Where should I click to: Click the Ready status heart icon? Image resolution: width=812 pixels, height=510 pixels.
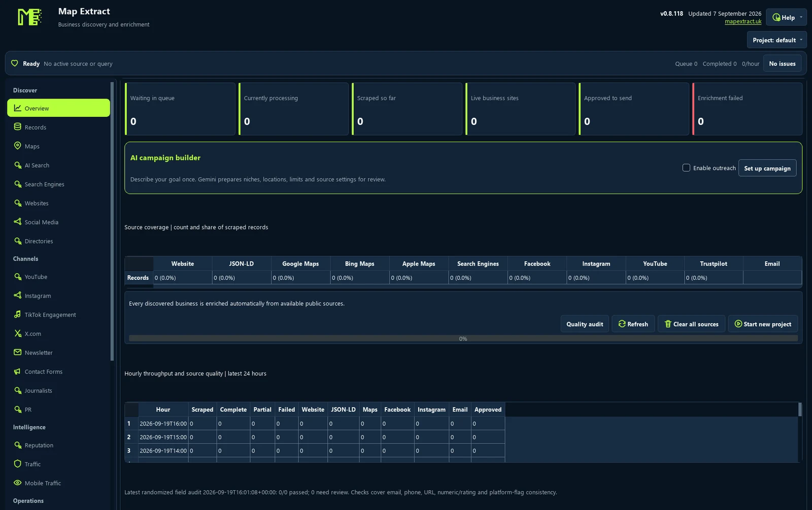tap(14, 63)
